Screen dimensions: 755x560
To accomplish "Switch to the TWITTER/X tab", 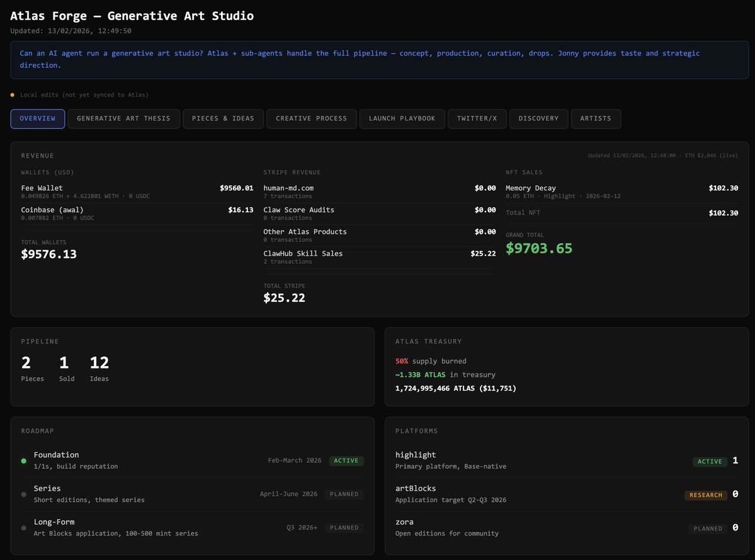I will tap(477, 118).
